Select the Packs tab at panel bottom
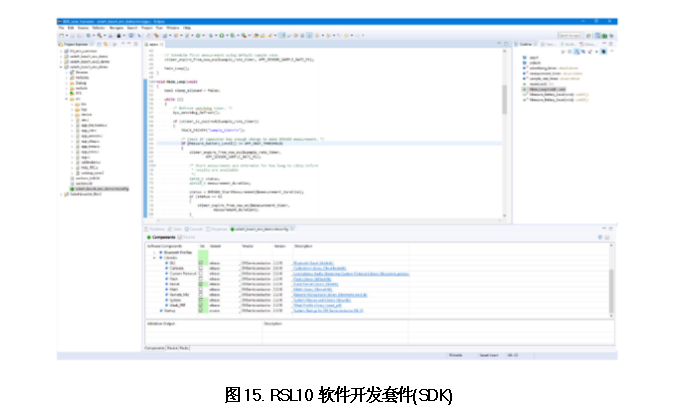The image size is (681, 416). (184, 348)
